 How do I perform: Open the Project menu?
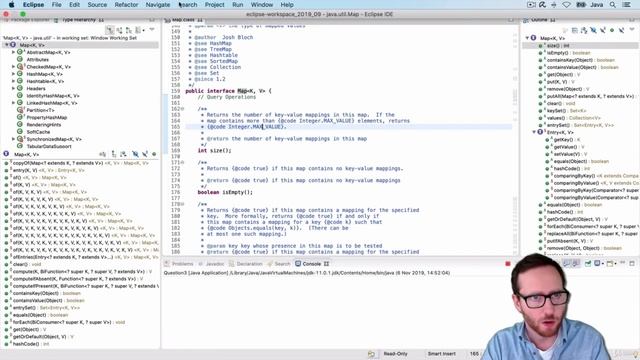[x=214, y=4]
